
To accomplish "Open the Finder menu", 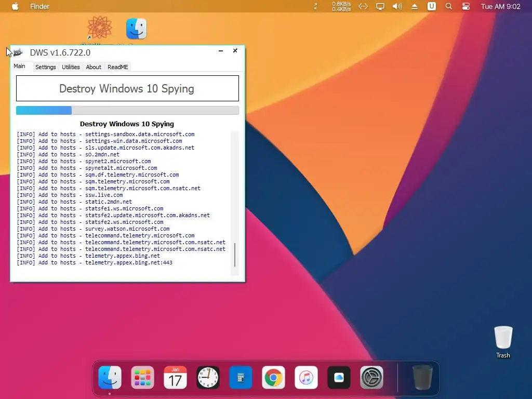I will [39, 6].
